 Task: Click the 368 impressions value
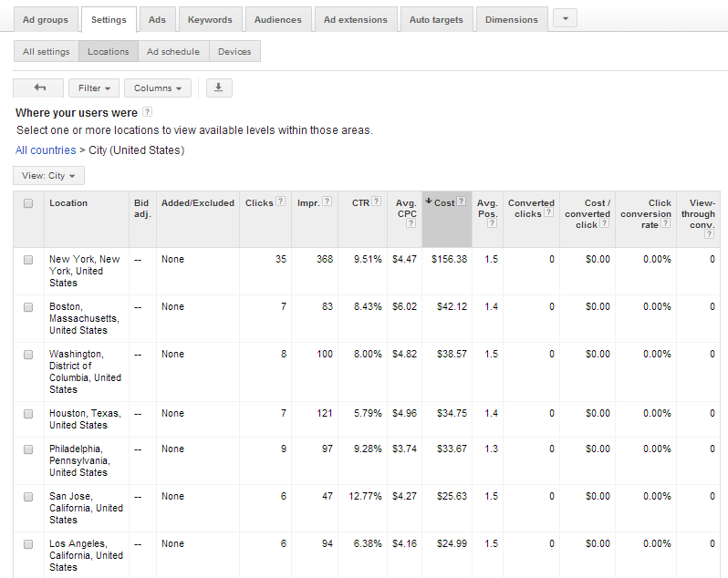tap(325, 259)
